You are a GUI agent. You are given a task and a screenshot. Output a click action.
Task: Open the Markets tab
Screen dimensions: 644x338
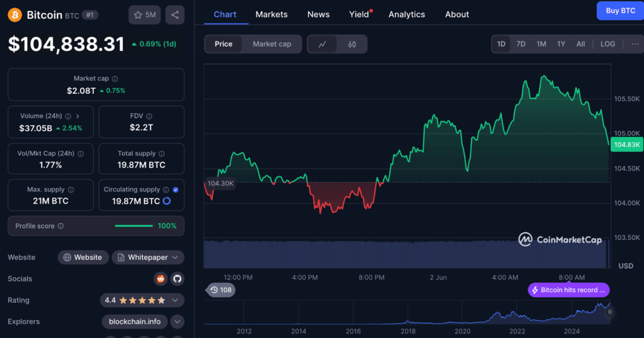(x=272, y=14)
